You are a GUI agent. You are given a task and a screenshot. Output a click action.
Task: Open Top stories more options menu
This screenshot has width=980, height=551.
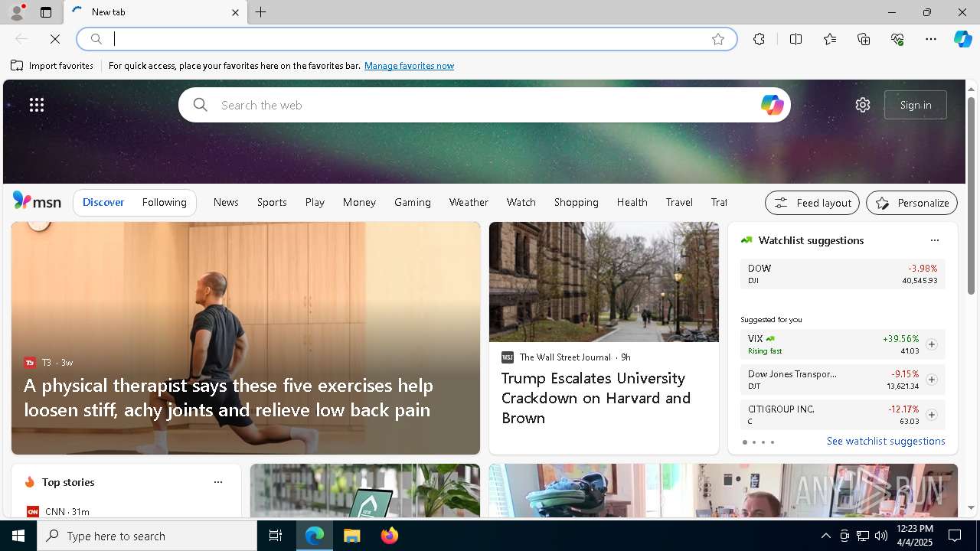[218, 482]
